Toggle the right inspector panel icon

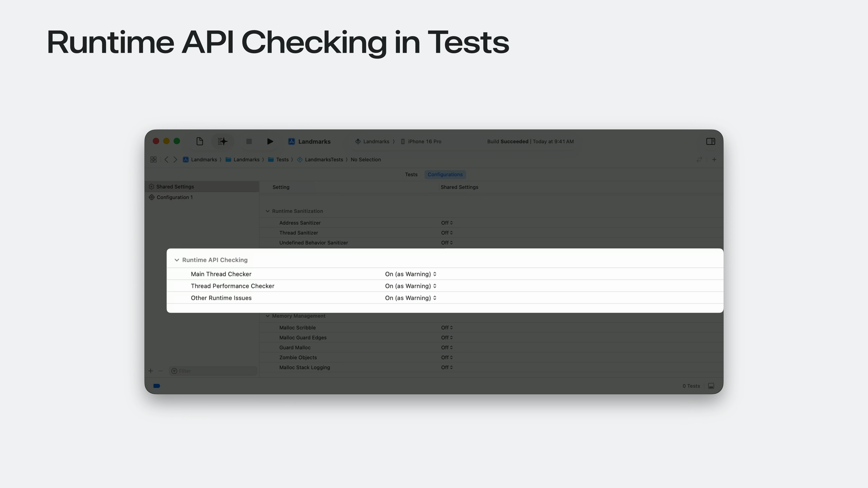[x=710, y=141]
